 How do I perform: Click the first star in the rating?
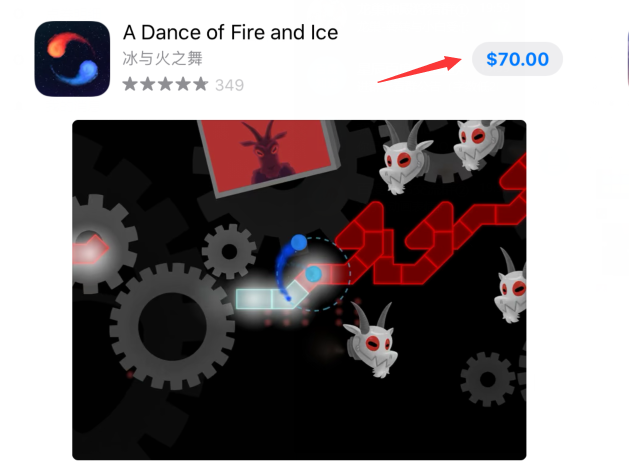click(130, 84)
